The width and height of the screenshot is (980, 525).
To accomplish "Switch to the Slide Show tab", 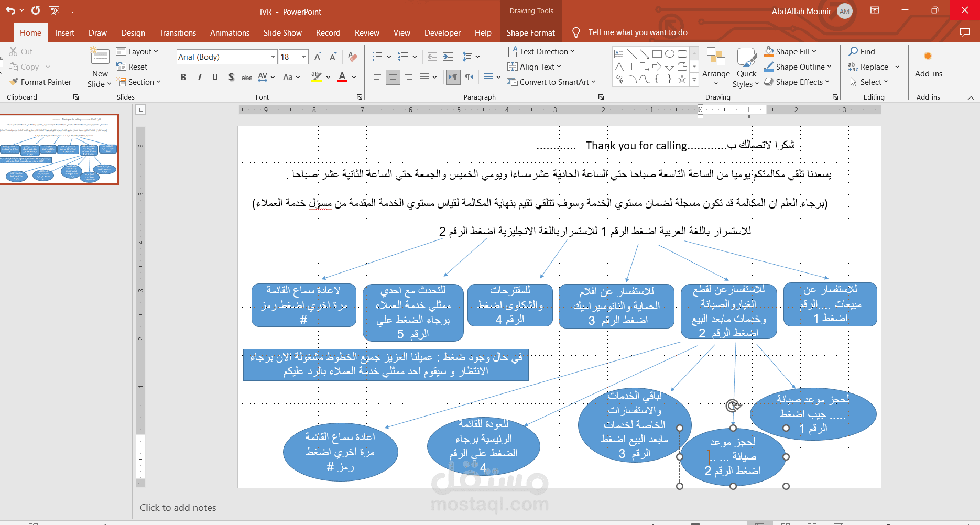I will click(x=282, y=32).
